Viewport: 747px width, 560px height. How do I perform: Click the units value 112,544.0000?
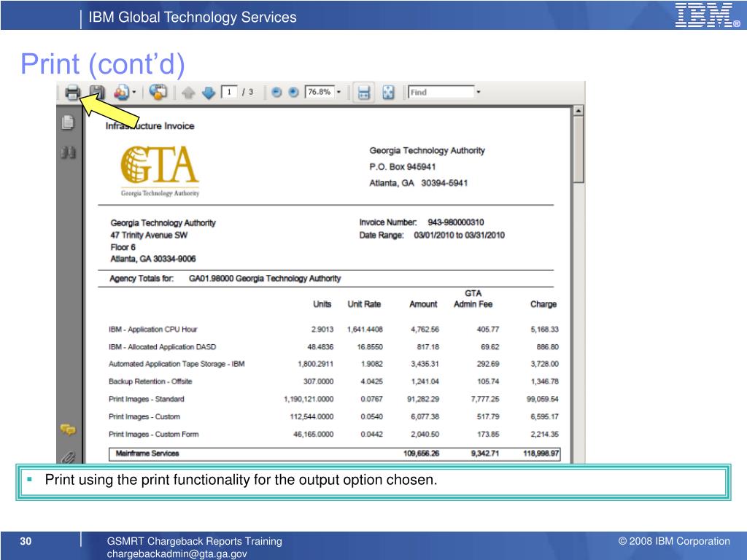click(x=311, y=416)
